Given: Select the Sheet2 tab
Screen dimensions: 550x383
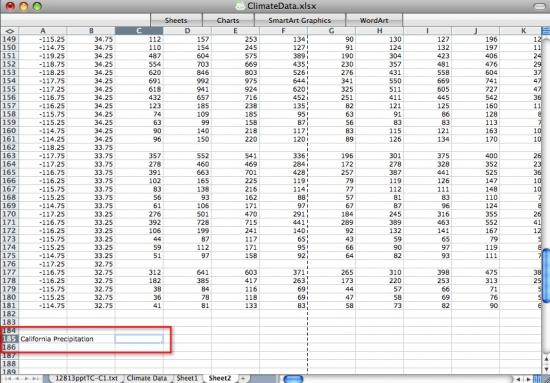Looking at the screenshot, I should 220,378.
